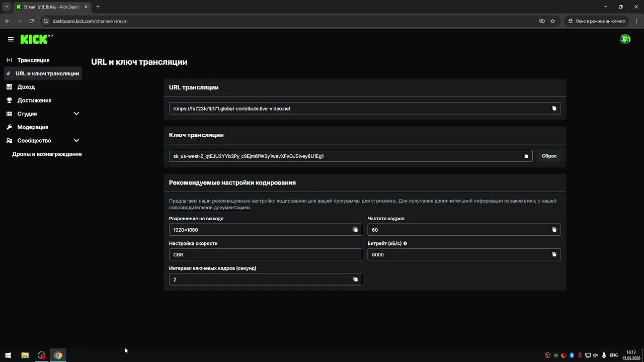This screenshot has height=362, width=644.
Task: Expand the Сообщество sidebar section
Action: coord(76,141)
